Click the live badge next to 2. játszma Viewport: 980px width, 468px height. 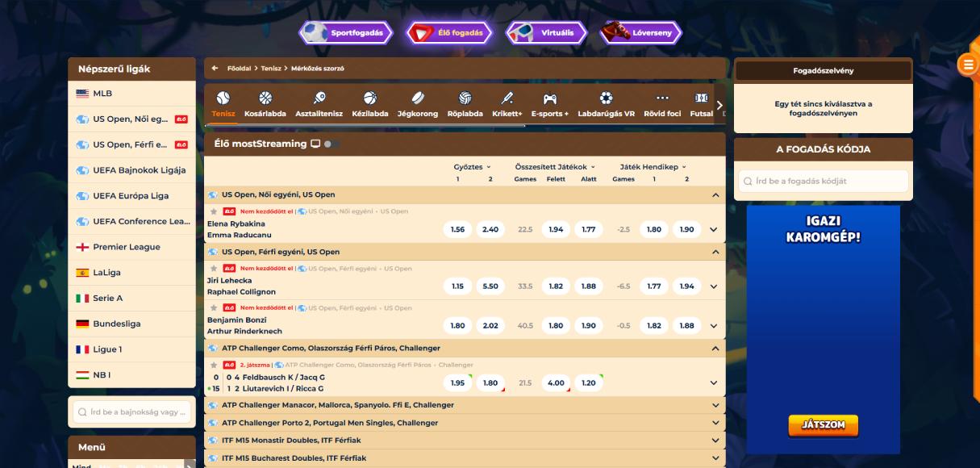229,365
